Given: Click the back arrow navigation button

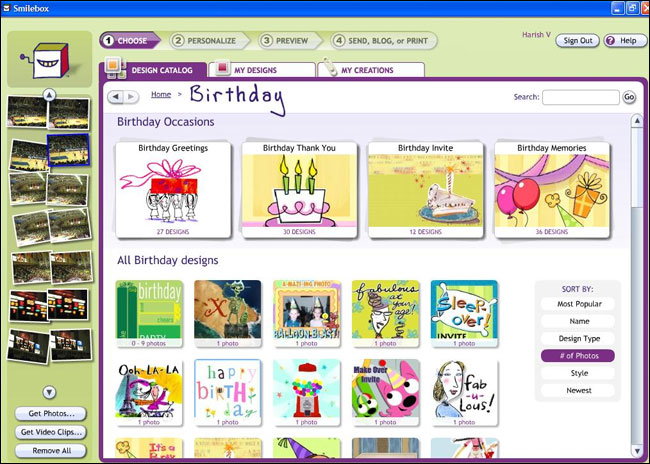Looking at the screenshot, I should coord(116,97).
